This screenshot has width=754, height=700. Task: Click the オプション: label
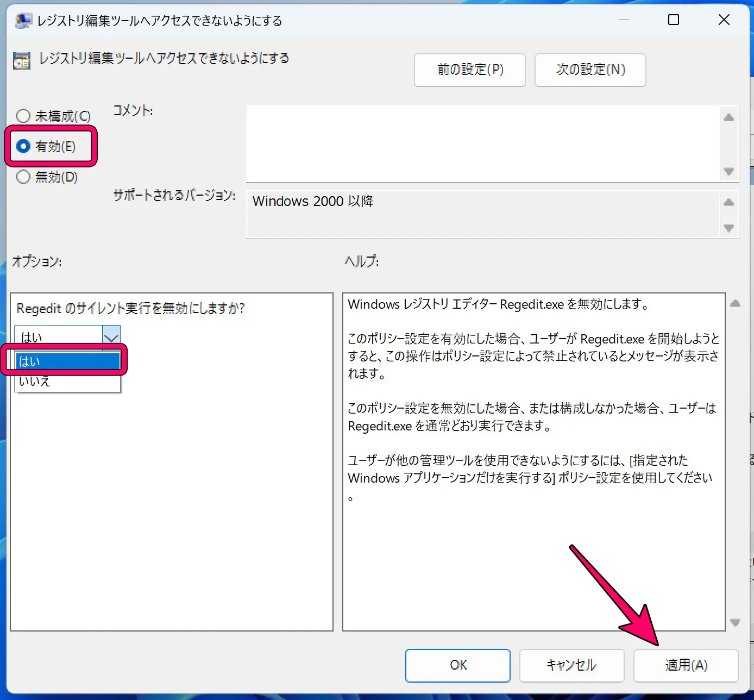pyautogui.click(x=37, y=261)
